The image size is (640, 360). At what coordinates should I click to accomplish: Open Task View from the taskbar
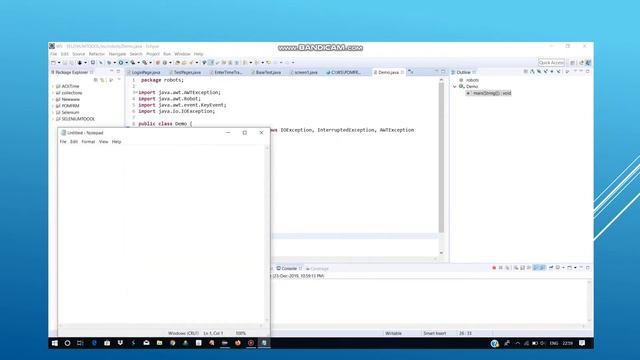(x=80, y=343)
